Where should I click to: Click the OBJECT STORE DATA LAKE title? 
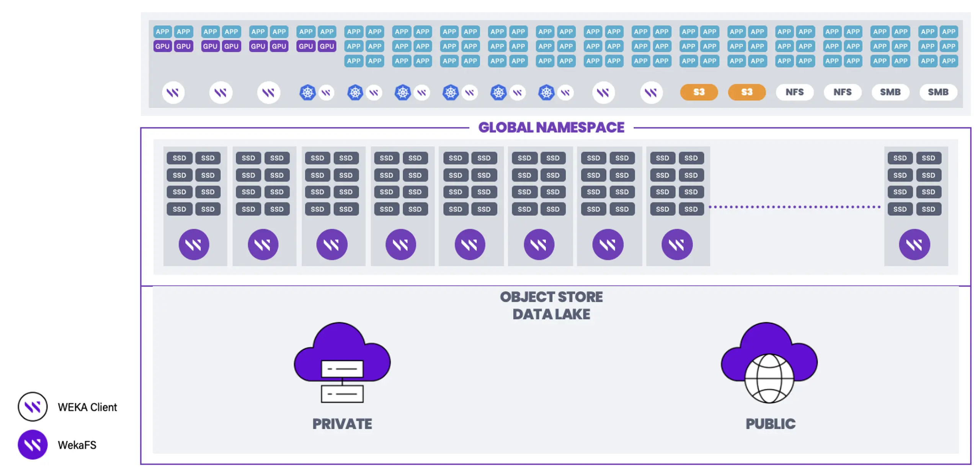click(551, 305)
